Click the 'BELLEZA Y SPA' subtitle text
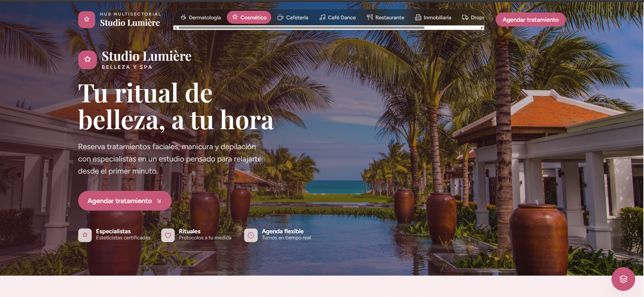This screenshot has width=644, height=297. pyautogui.click(x=127, y=67)
